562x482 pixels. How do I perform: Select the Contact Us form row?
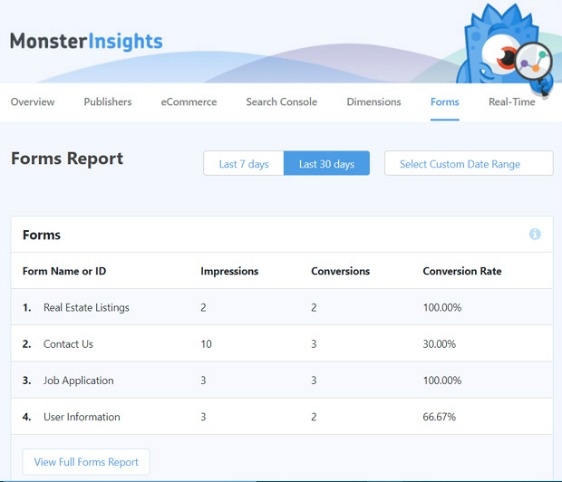[x=282, y=344]
